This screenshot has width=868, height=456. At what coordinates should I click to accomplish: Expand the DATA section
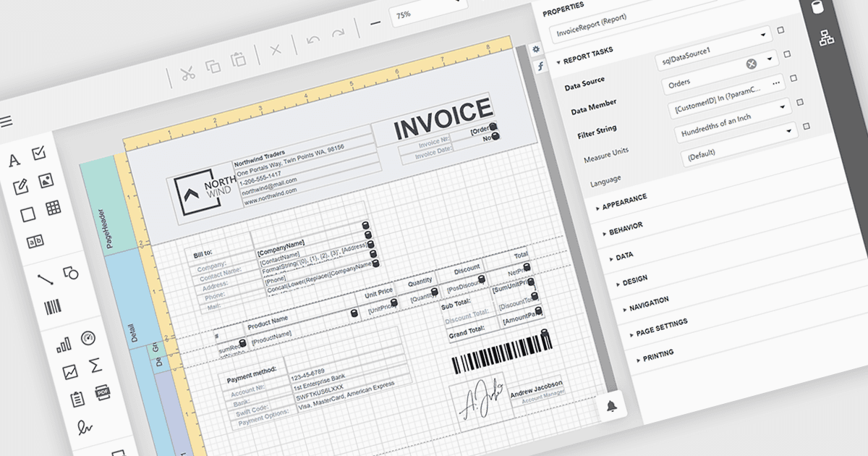click(x=621, y=256)
